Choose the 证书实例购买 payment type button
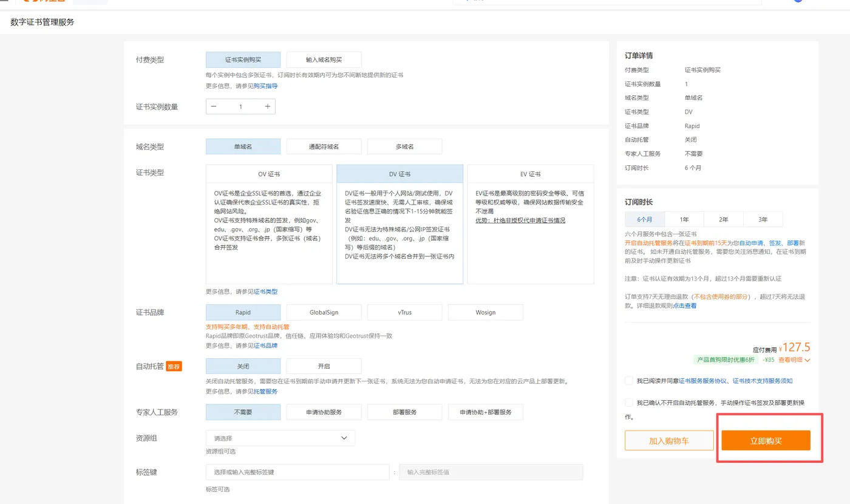Image resolution: width=850 pixels, height=504 pixels. [243, 60]
